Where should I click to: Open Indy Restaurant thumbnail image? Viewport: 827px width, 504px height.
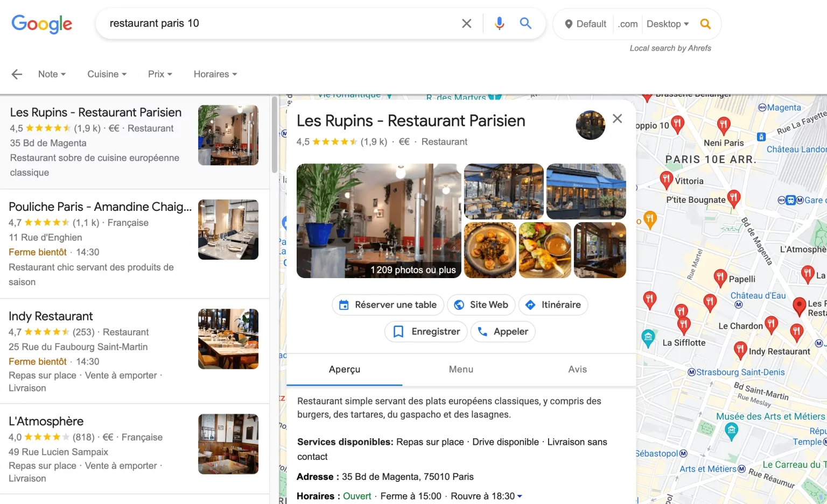[x=228, y=339]
